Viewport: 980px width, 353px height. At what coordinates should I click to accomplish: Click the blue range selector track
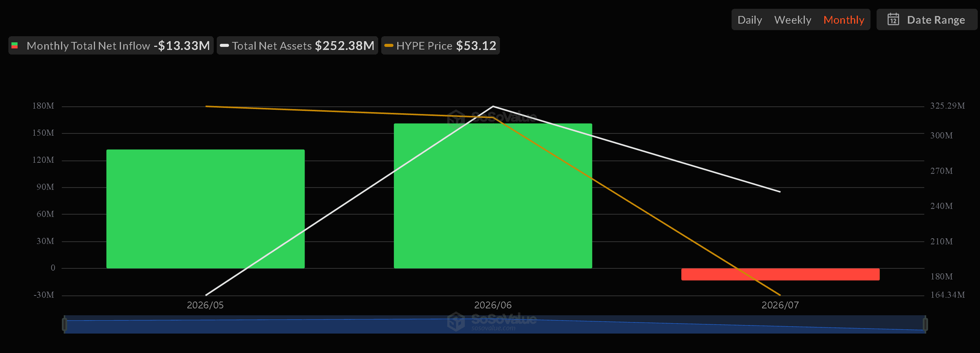(x=495, y=324)
